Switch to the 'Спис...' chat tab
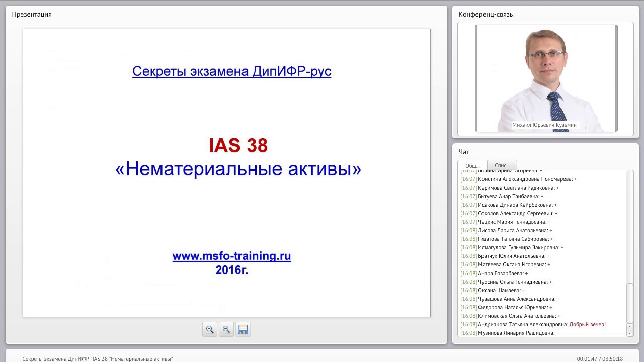 [x=502, y=165]
